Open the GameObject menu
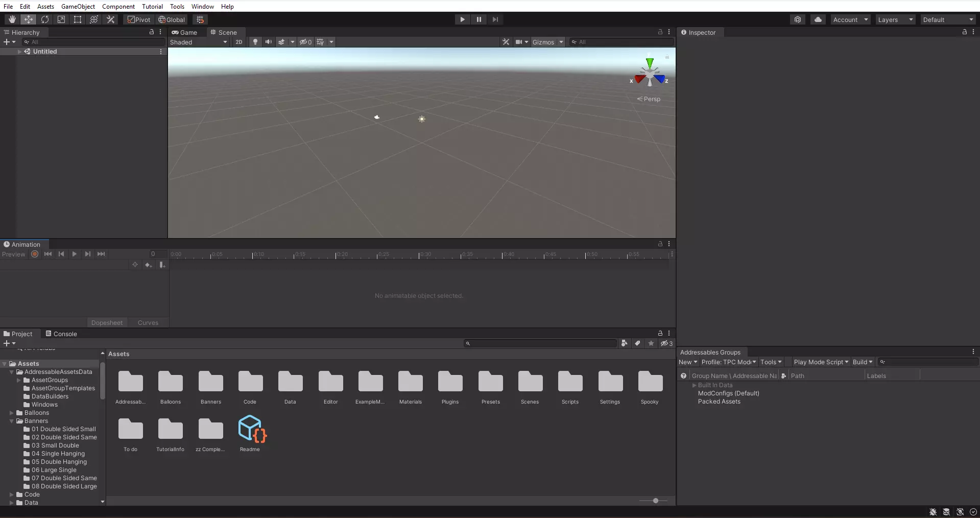Image resolution: width=980 pixels, height=518 pixels. (78, 6)
